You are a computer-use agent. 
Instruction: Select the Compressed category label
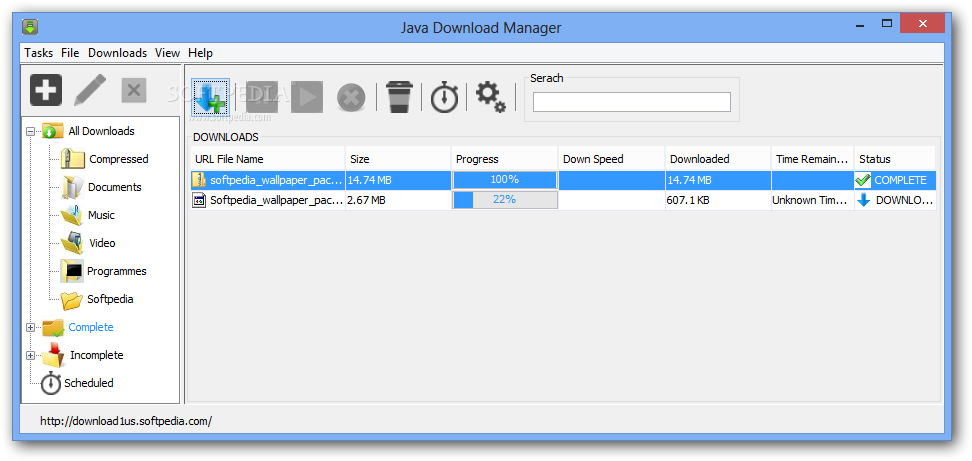pos(118,159)
